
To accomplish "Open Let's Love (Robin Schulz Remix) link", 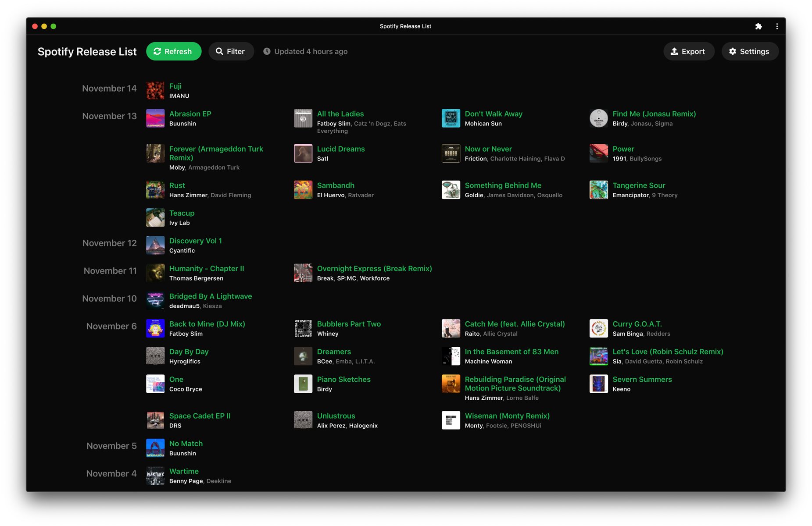I will [668, 352].
